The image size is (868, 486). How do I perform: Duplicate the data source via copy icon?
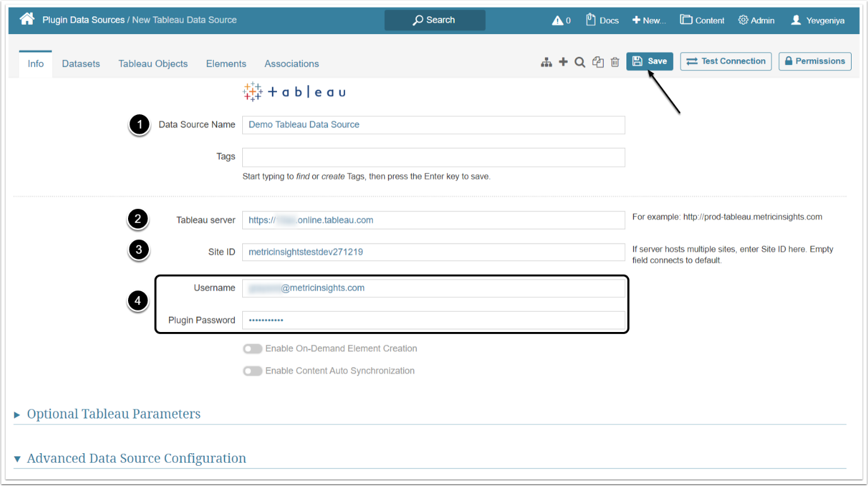598,62
